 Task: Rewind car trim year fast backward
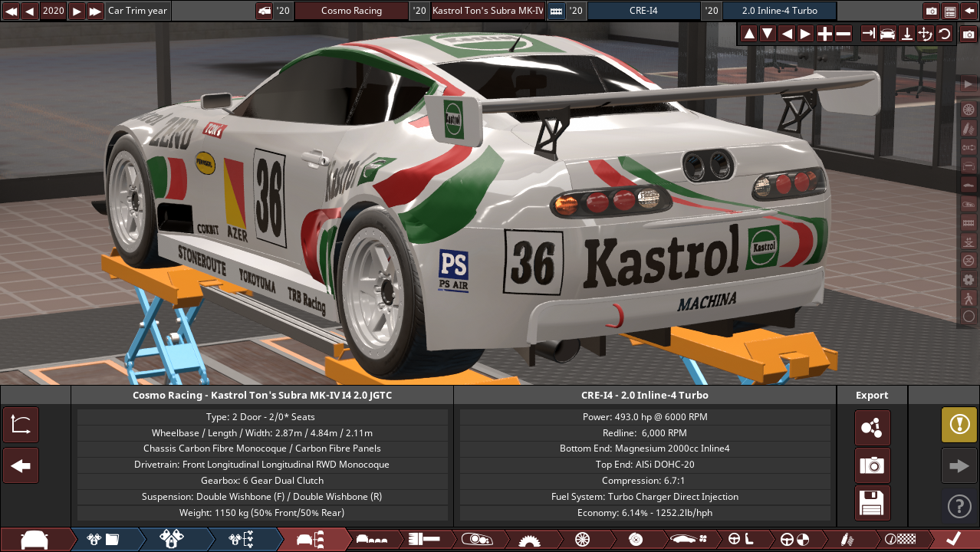pyautogui.click(x=11, y=11)
